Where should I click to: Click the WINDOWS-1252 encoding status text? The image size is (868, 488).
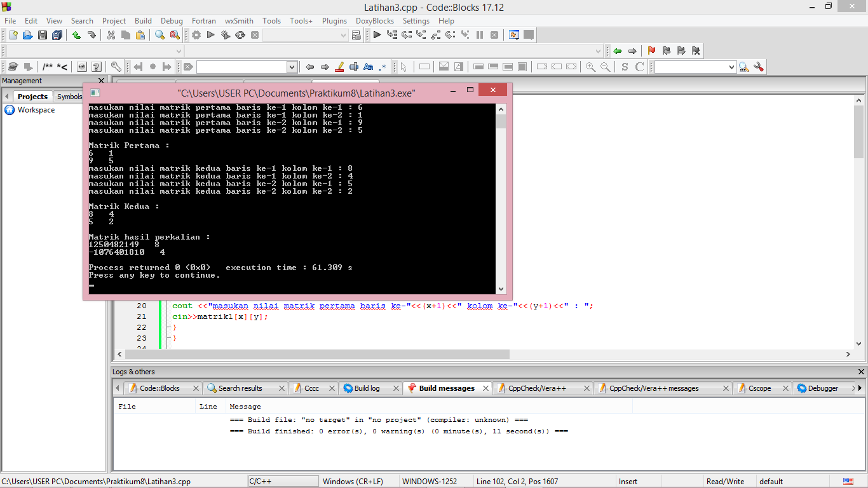430,482
